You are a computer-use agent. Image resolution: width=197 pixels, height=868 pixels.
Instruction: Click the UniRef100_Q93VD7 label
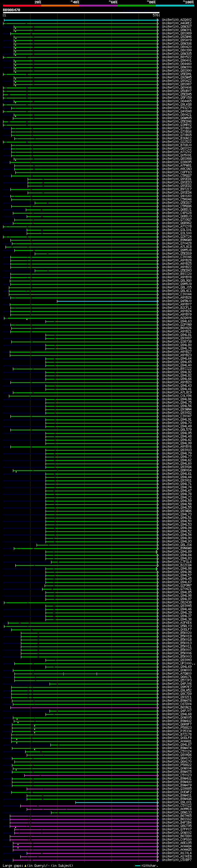coord(177,338)
